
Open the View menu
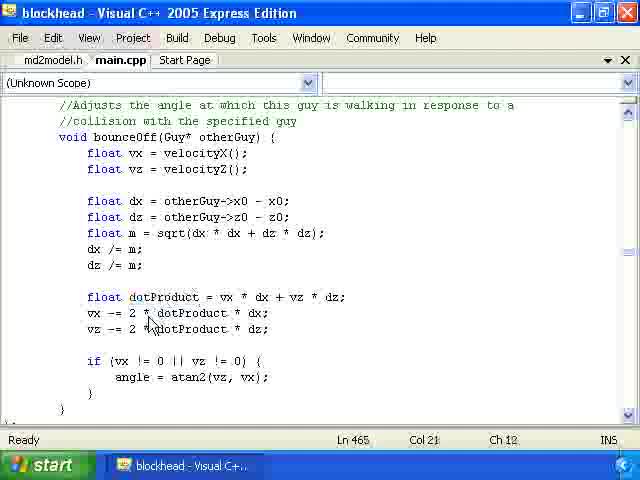pyautogui.click(x=89, y=38)
